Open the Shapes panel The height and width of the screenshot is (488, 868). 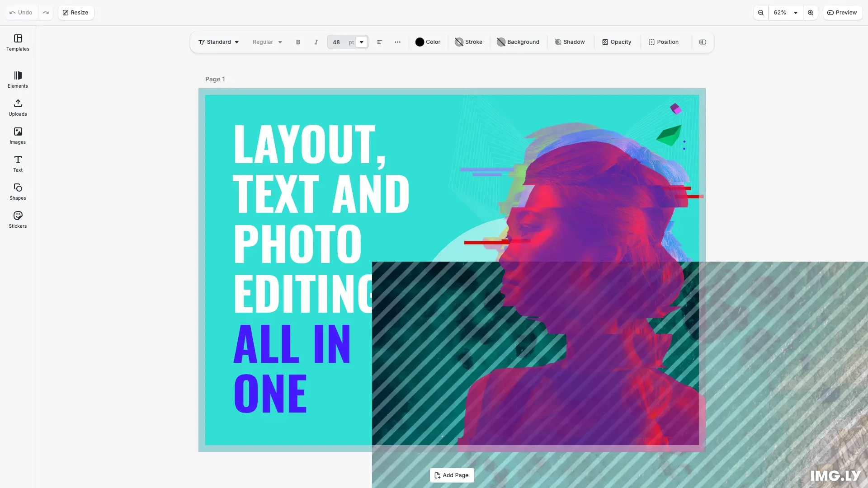click(x=18, y=191)
